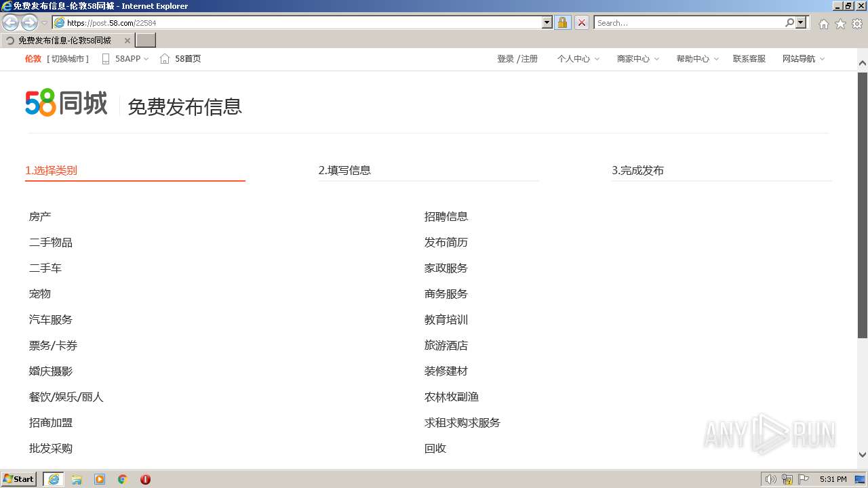Viewport: 868px width, 488px height.
Task: Stop page loading with the red X
Action: pos(582,22)
